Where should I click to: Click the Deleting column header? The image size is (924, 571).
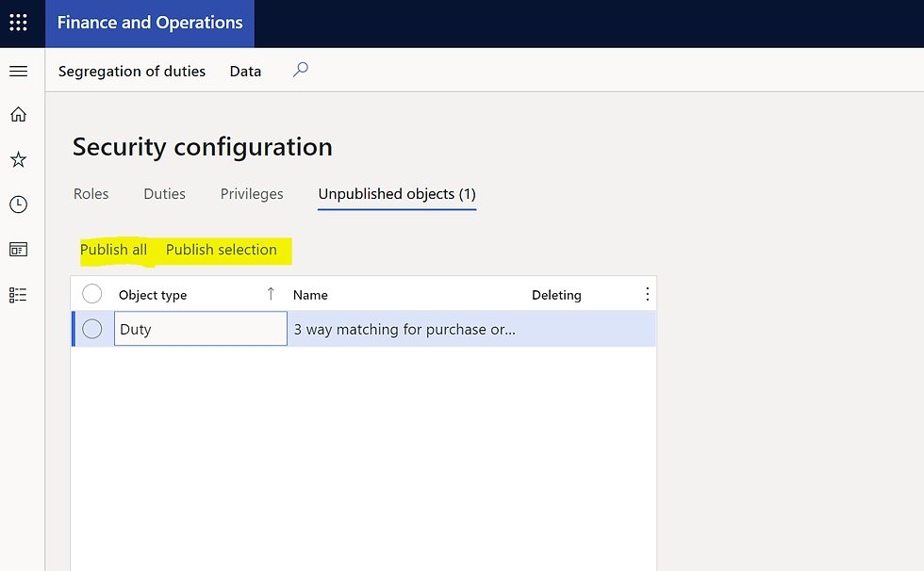pos(556,295)
